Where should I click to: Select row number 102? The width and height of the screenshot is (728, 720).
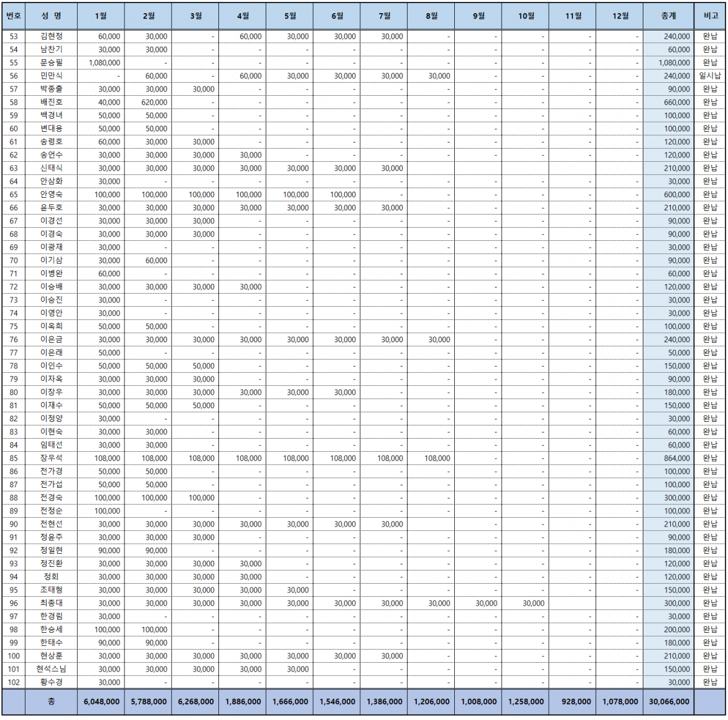click(14, 683)
